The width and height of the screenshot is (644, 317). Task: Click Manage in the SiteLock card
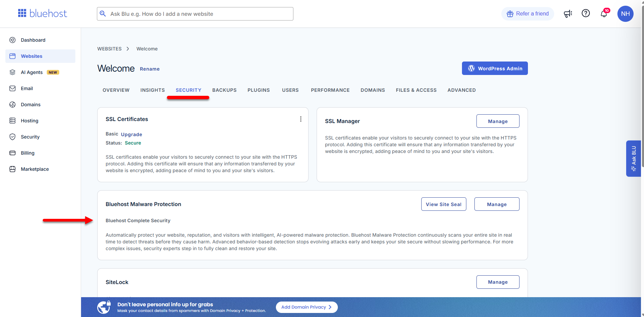point(498,282)
